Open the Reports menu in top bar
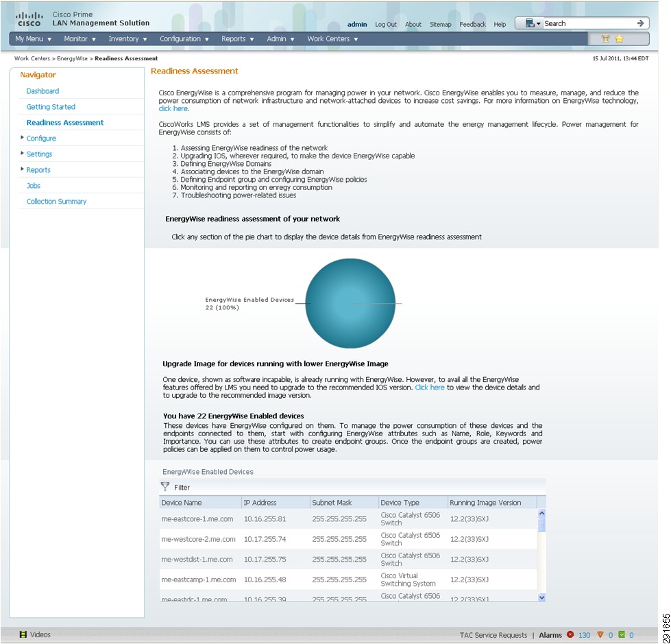 point(238,39)
